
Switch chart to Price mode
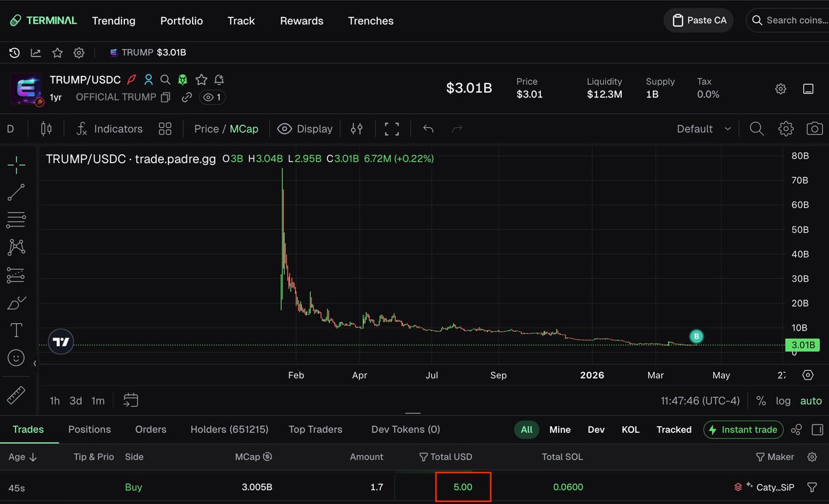pos(207,128)
